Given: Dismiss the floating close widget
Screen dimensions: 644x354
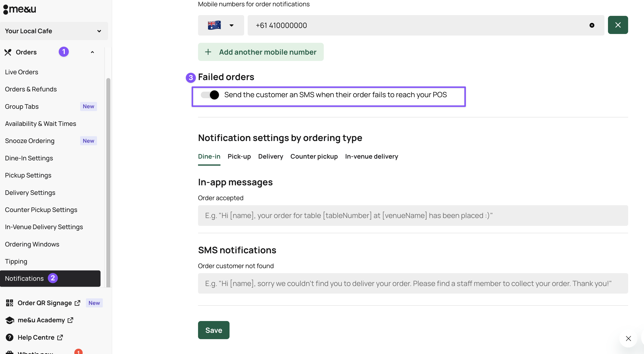Looking at the screenshot, I should pyautogui.click(x=628, y=338).
